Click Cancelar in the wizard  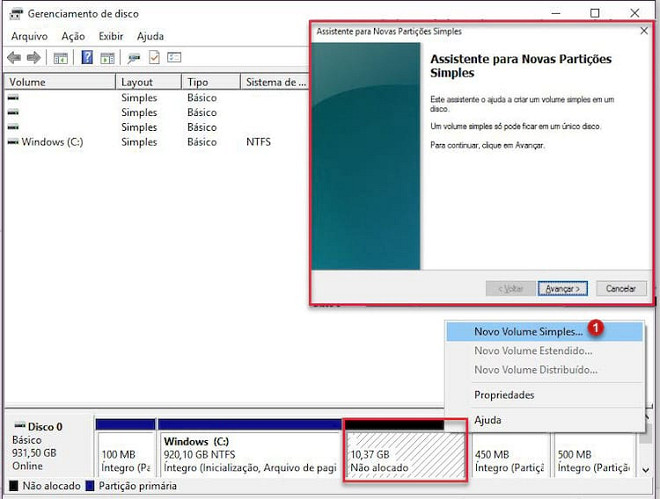pyautogui.click(x=621, y=289)
